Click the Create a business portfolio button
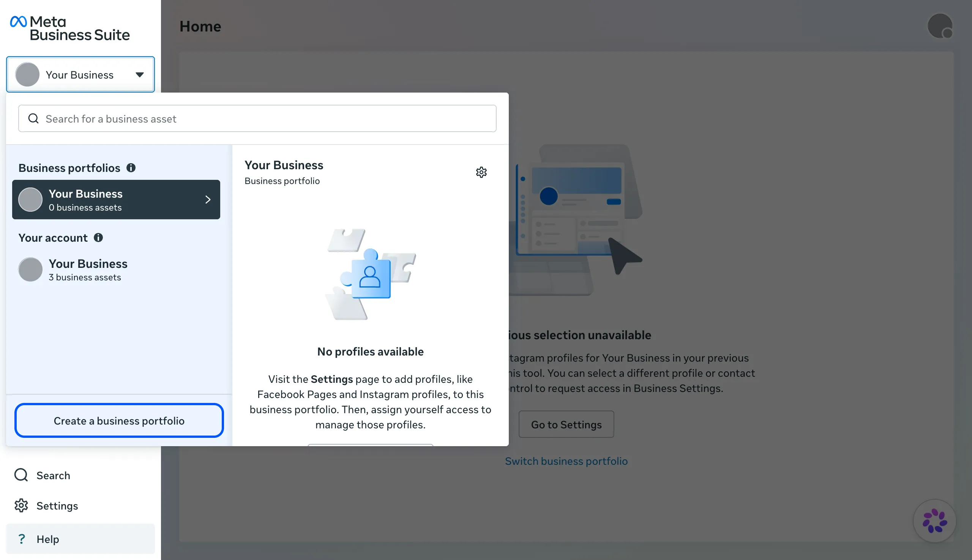The height and width of the screenshot is (560, 972). coord(119,420)
